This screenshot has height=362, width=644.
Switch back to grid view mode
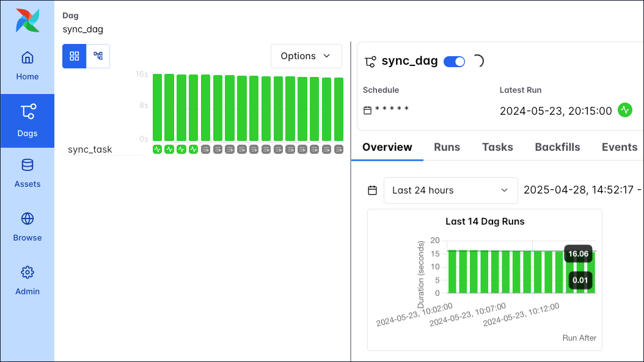tap(75, 56)
